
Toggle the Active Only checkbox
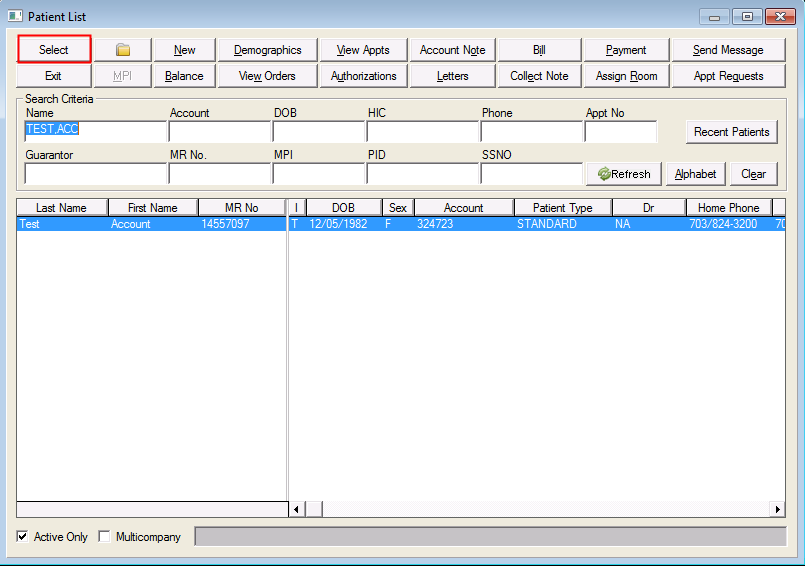pos(23,537)
